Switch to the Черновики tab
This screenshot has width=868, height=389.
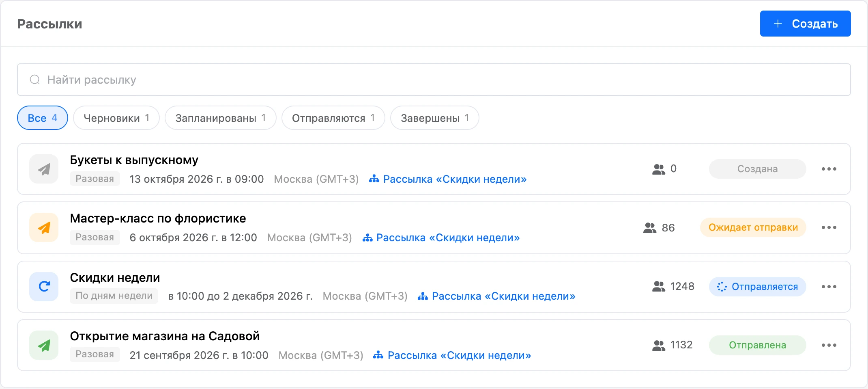(x=116, y=118)
